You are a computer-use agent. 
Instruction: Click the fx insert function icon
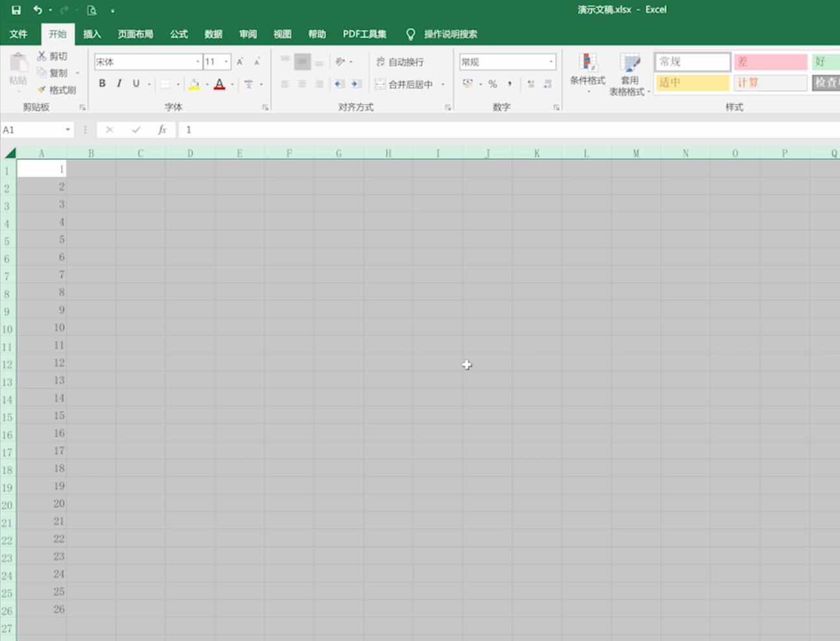(162, 130)
